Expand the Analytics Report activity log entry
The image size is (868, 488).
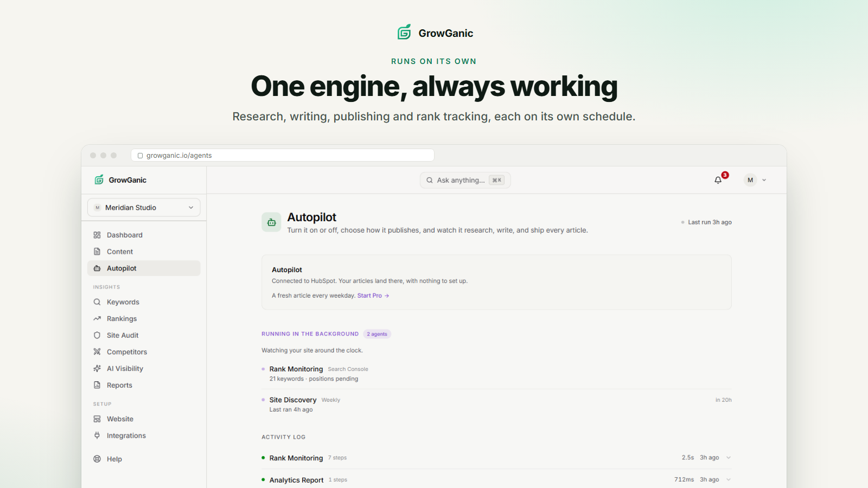[x=729, y=479]
